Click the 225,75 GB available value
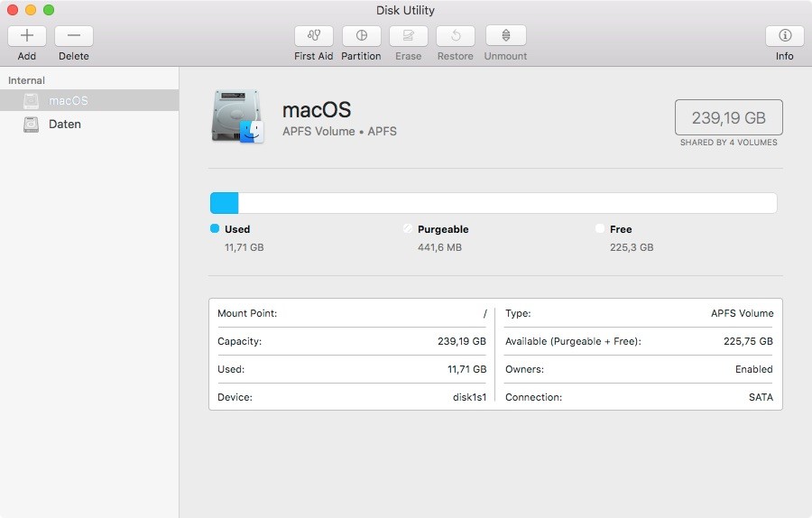 pos(748,341)
